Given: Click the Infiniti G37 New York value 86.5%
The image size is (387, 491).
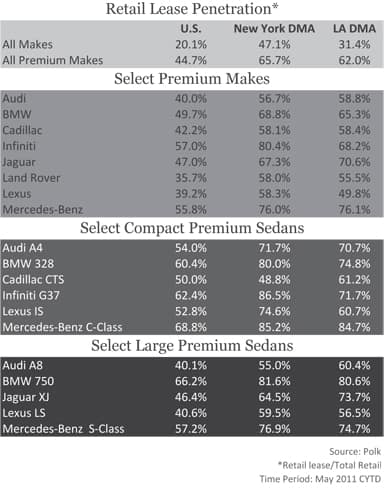Looking at the screenshot, I should coord(274,295).
